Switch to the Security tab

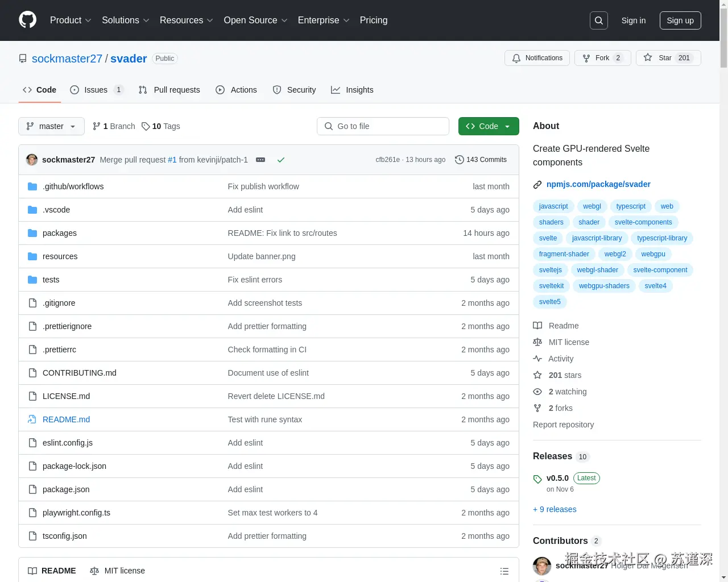(x=295, y=90)
